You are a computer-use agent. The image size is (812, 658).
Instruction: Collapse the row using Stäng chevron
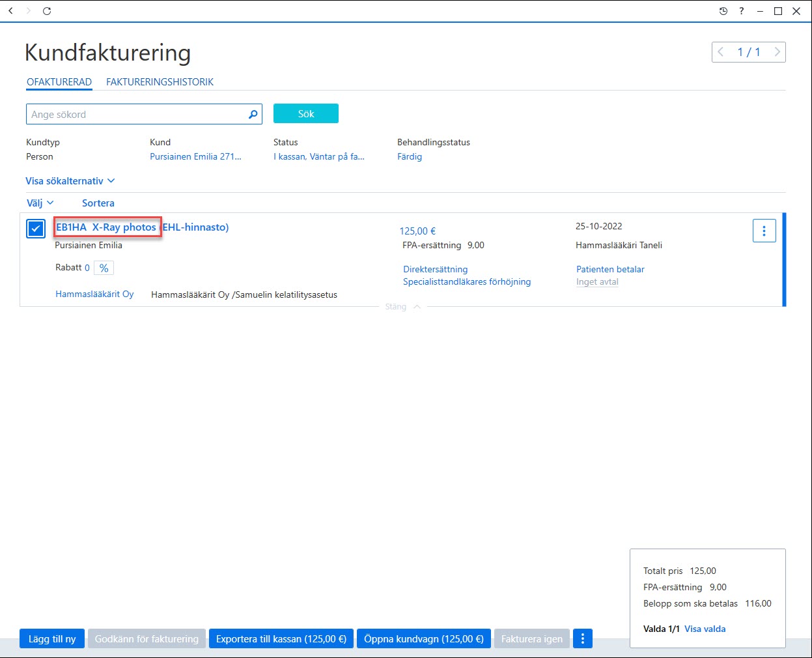402,307
